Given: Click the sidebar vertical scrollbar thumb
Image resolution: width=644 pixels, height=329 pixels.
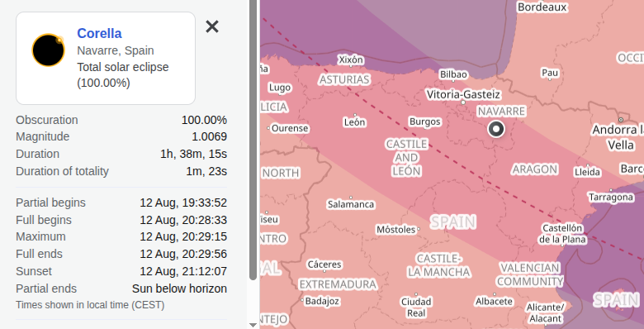Looking at the screenshot, I should 253,140.
